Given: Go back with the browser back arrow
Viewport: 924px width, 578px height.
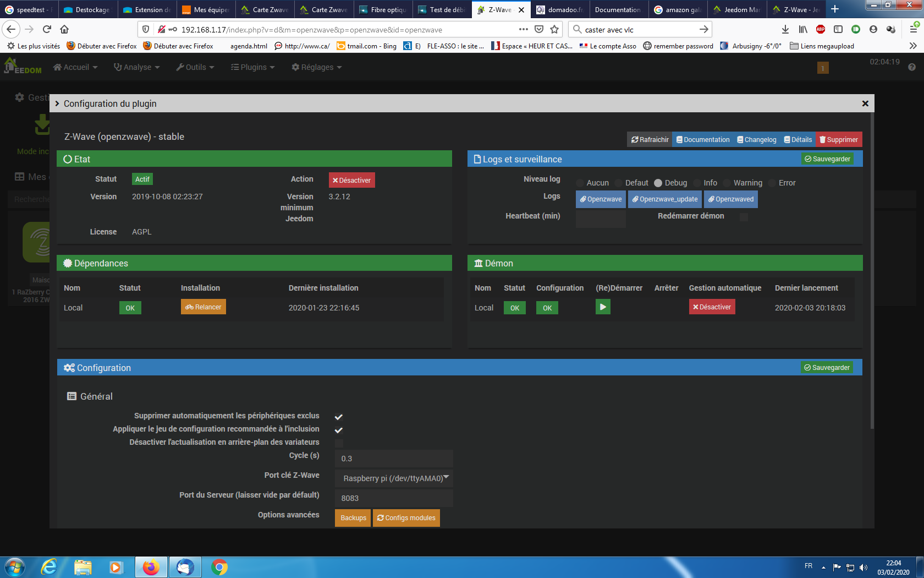Looking at the screenshot, I should pos(12,29).
